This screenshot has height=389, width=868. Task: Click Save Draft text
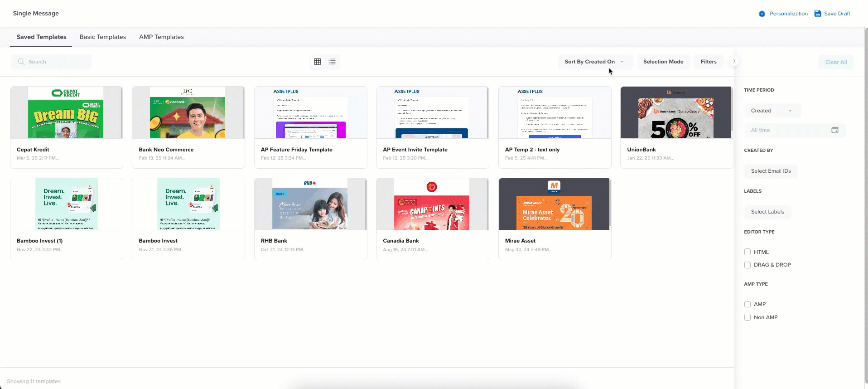(837, 14)
